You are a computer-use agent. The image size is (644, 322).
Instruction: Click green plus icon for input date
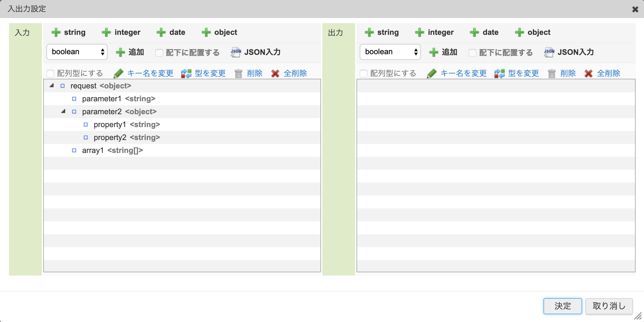click(161, 32)
